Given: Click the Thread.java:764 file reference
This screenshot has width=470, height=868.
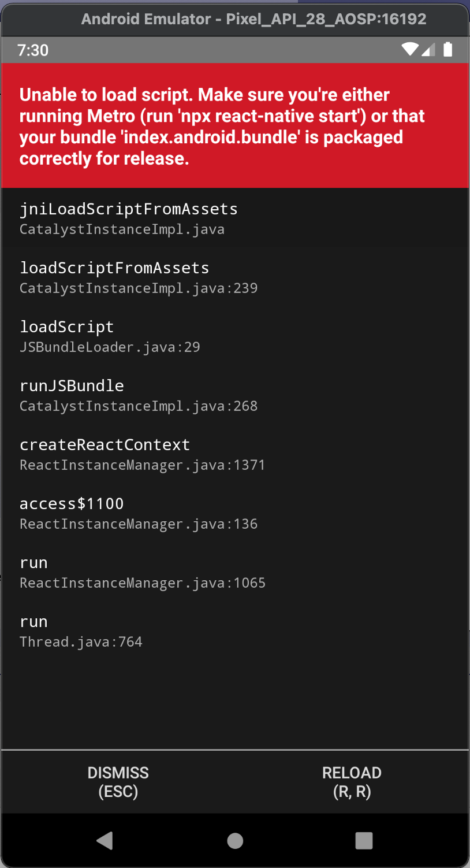Looking at the screenshot, I should point(81,642).
